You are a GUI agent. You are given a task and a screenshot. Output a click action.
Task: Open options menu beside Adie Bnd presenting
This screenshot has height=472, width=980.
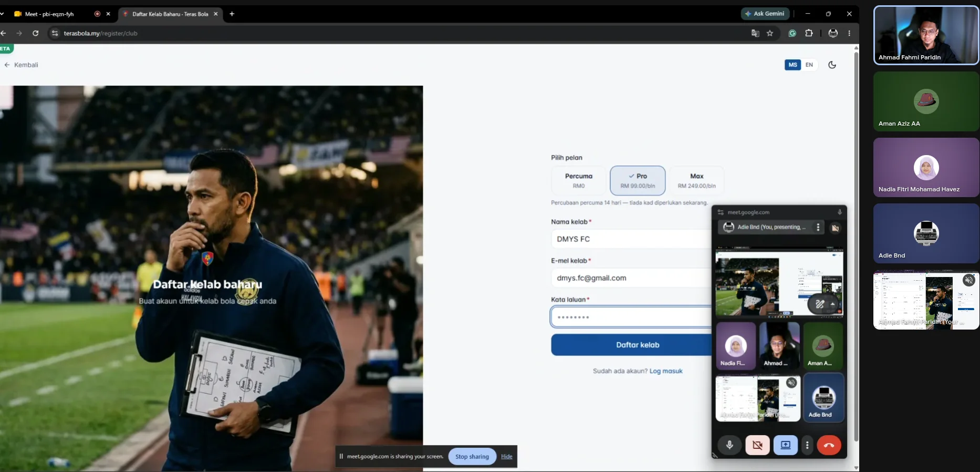pos(818,227)
